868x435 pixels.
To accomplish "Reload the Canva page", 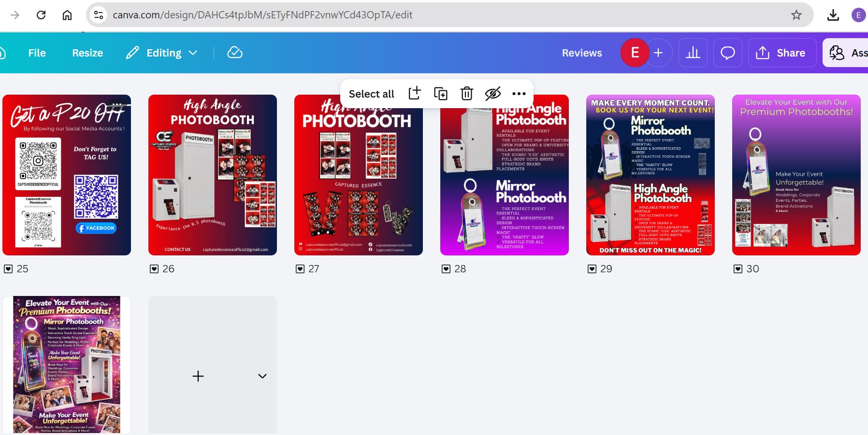I will pyautogui.click(x=41, y=15).
